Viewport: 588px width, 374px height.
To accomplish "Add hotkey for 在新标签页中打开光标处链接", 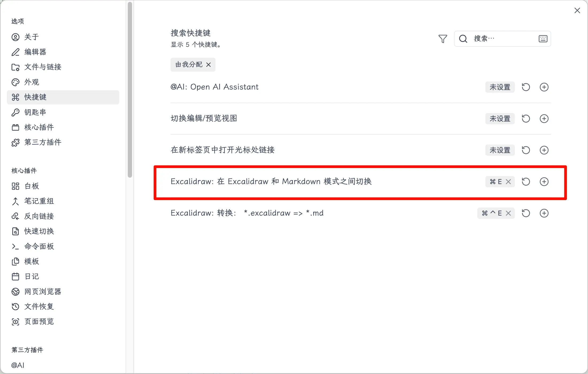I will click(544, 150).
